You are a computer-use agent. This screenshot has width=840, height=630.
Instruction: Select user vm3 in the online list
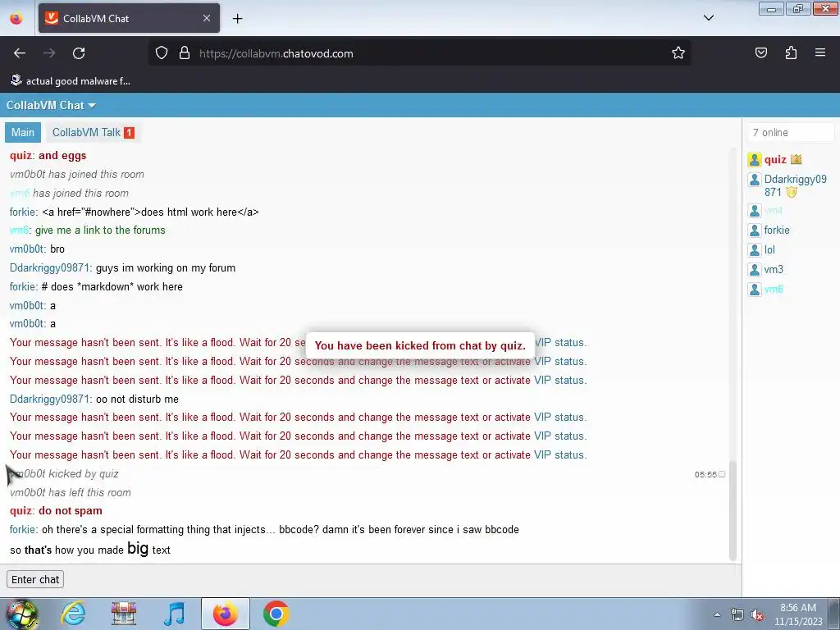click(x=774, y=269)
